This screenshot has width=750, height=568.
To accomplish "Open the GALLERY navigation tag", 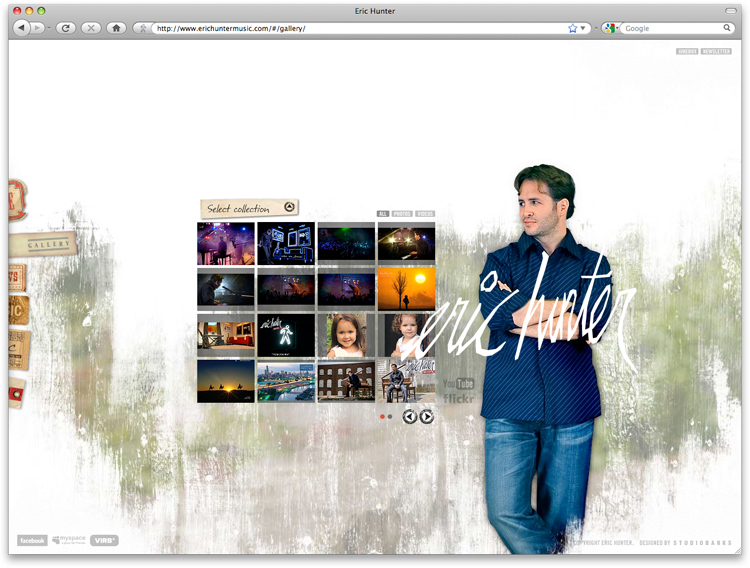I will tap(43, 245).
